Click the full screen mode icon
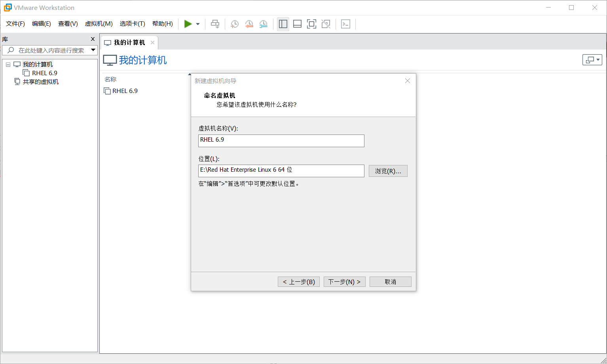 pos(311,24)
